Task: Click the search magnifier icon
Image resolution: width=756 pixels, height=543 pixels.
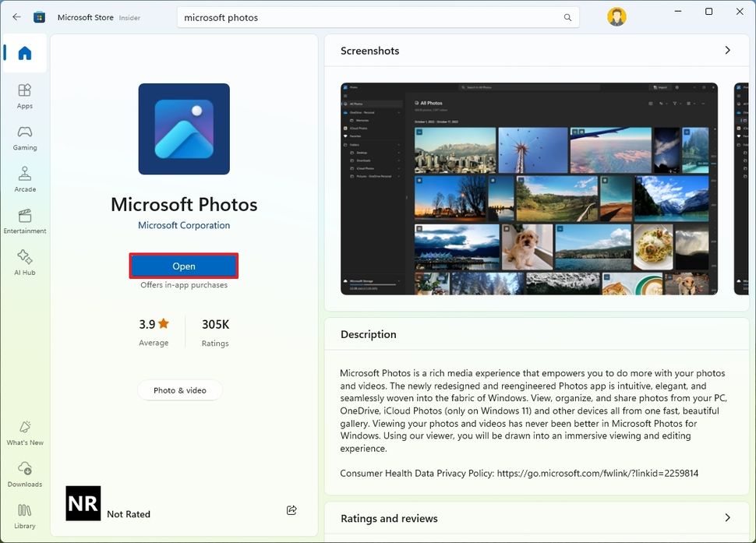Action: click(x=568, y=16)
